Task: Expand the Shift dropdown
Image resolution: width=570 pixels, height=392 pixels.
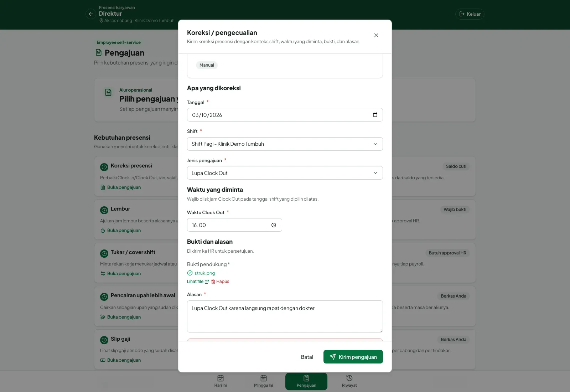Action: tap(285, 144)
